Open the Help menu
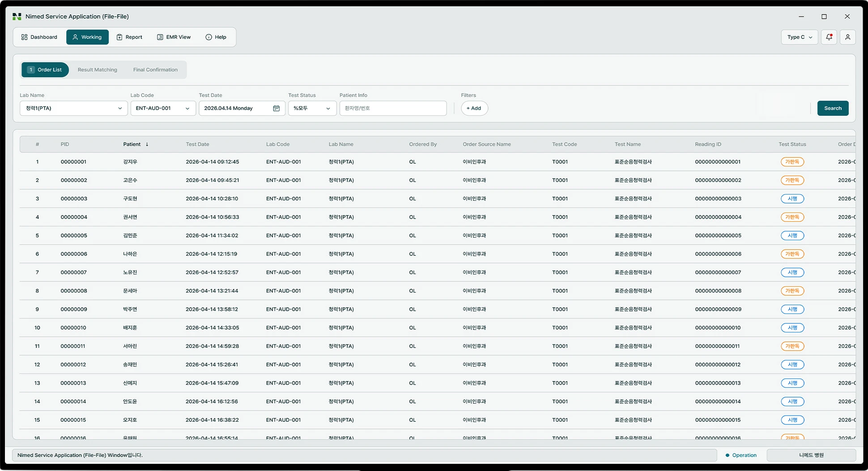Viewport: 868px width, 471px height. 216,37
